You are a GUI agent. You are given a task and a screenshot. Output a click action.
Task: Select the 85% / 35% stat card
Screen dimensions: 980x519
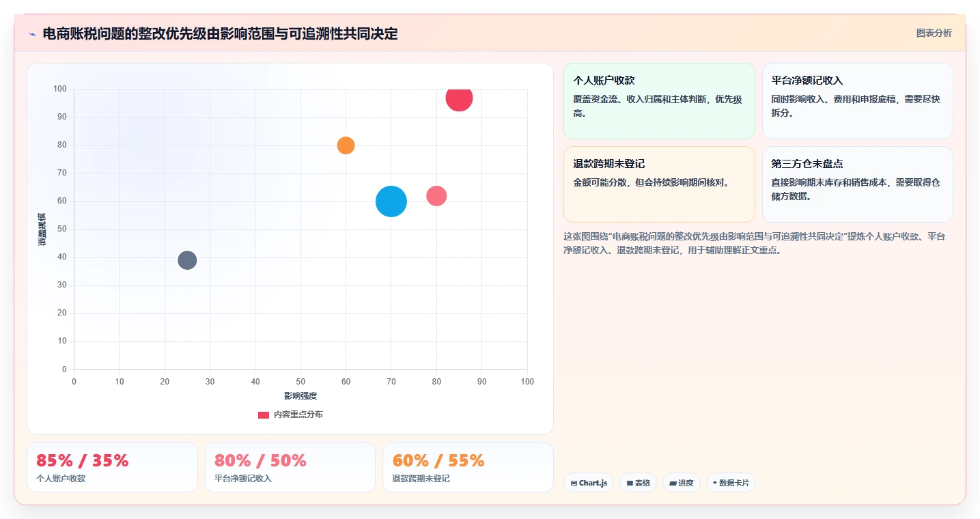[x=112, y=467]
